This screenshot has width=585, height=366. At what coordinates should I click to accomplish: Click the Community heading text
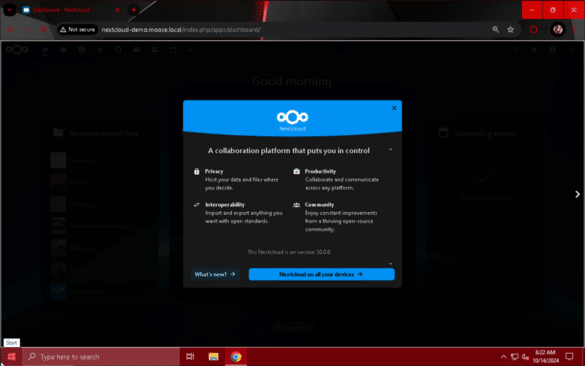[319, 204]
